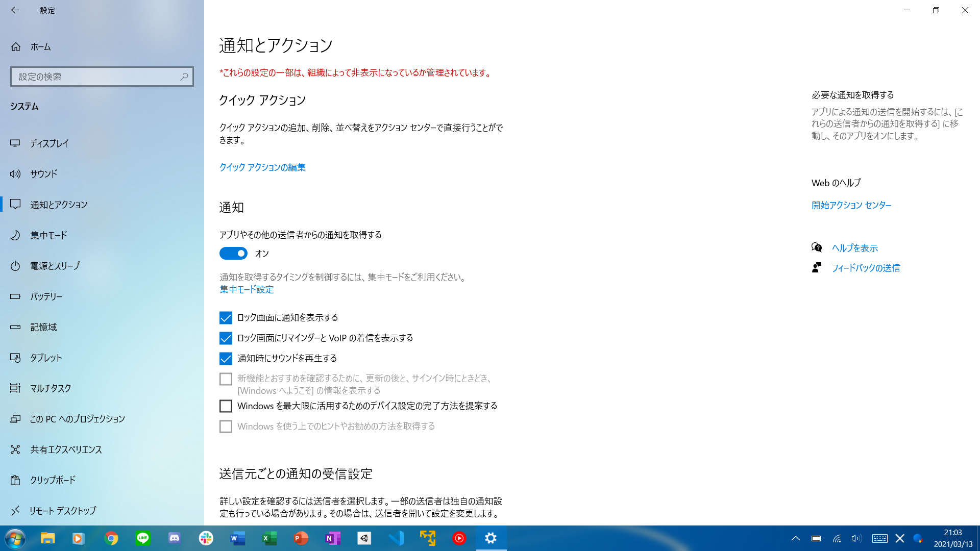Screen dimensions: 980x551
Task: Open タブレット settings
Action: pos(102,358)
